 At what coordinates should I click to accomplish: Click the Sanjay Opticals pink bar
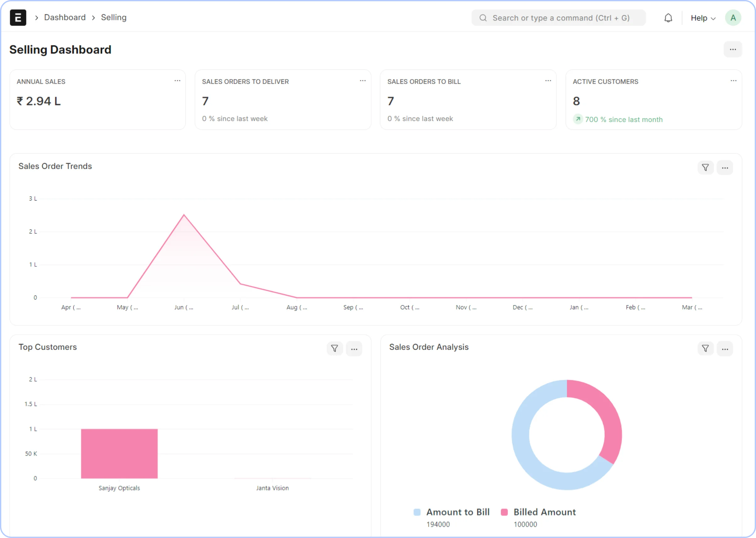click(119, 453)
